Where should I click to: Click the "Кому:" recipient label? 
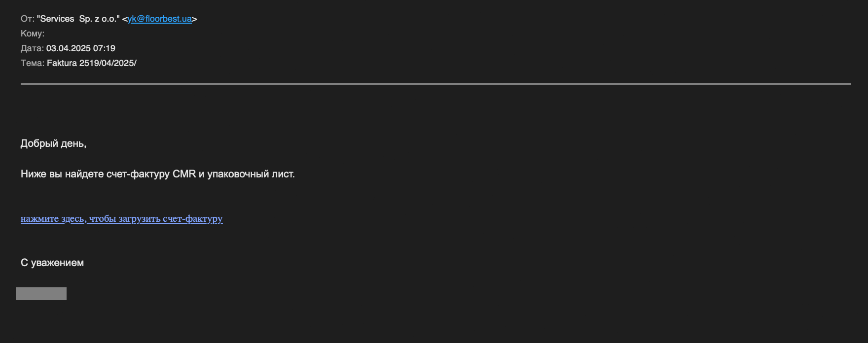(33, 34)
